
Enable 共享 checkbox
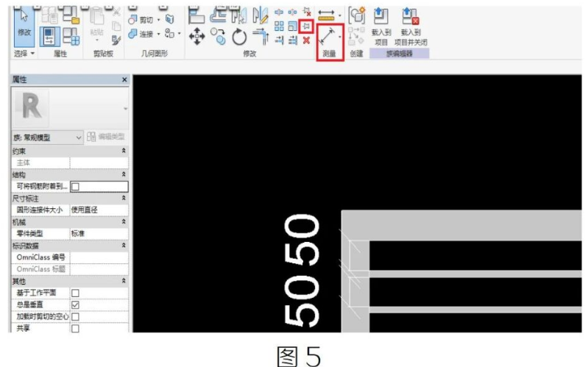pyautogui.click(x=75, y=329)
